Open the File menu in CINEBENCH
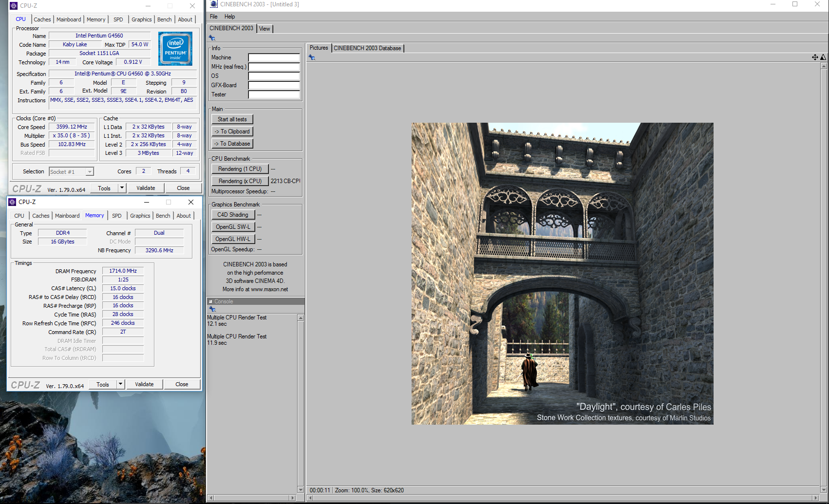Screen dimensions: 829x504 213,17
